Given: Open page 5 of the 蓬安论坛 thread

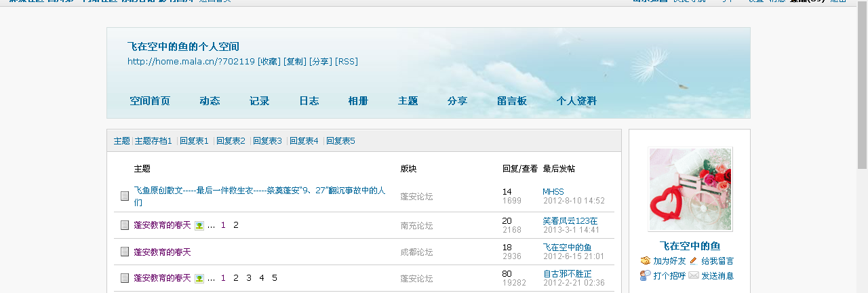Looking at the screenshot, I should coord(275,278).
